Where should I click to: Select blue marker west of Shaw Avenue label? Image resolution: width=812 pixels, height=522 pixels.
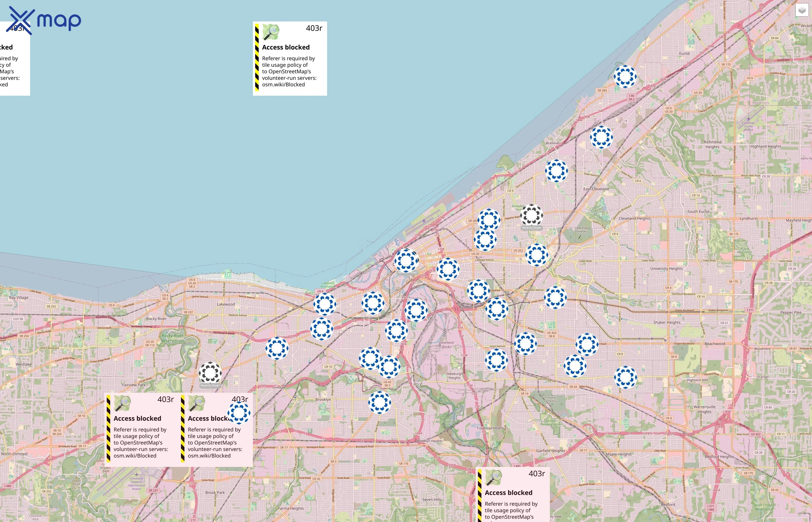pyautogui.click(x=556, y=171)
